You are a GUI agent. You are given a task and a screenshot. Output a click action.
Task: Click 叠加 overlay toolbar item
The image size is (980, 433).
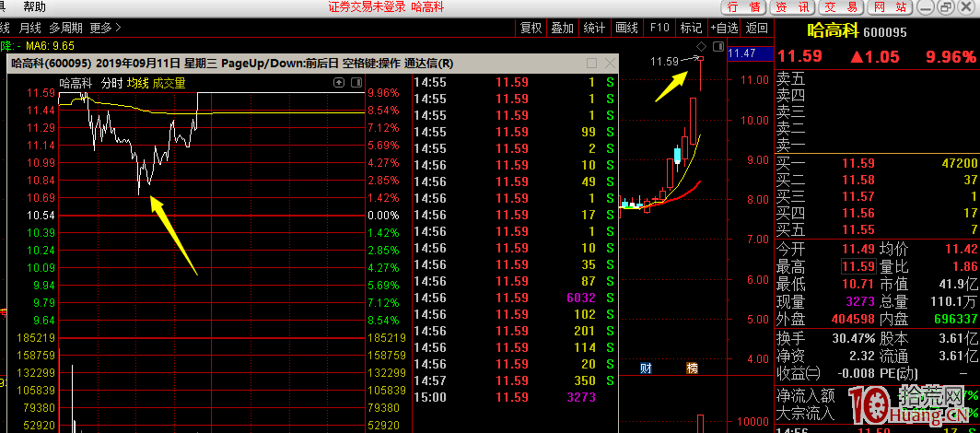tap(563, 29)
